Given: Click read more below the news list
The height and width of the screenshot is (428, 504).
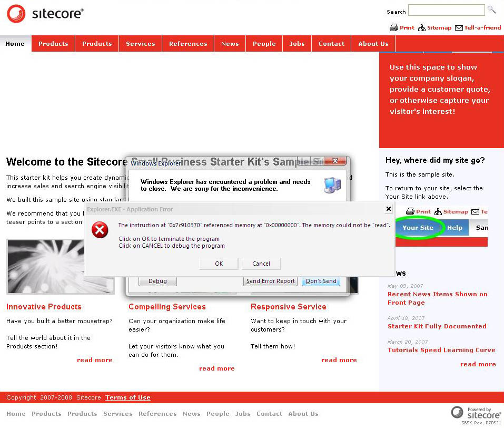Looking at the screenshot, I should click(478, 364).
